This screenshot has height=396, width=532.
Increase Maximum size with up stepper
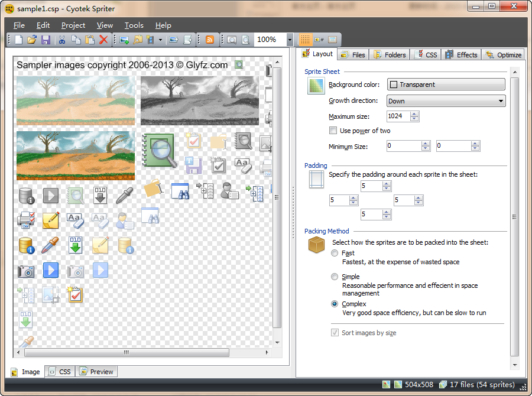point(414,113)
